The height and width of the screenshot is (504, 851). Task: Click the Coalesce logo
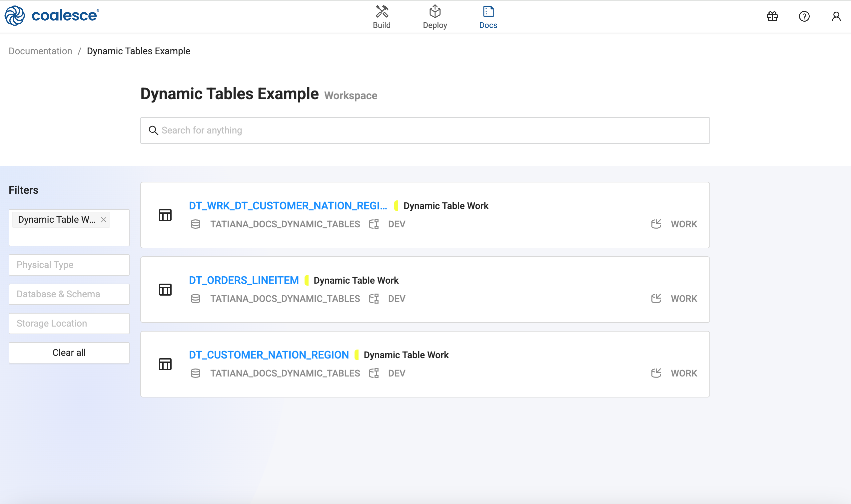52,16
